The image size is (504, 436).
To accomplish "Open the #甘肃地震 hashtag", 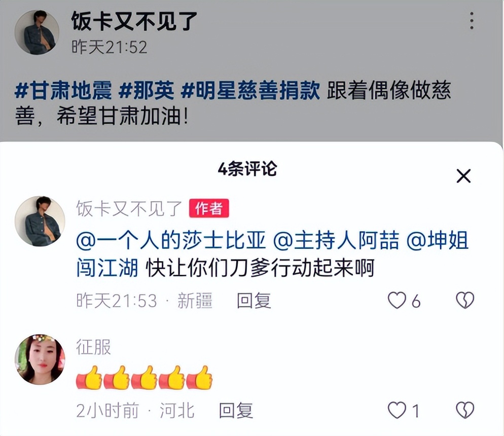I will (x=63, y=90).
